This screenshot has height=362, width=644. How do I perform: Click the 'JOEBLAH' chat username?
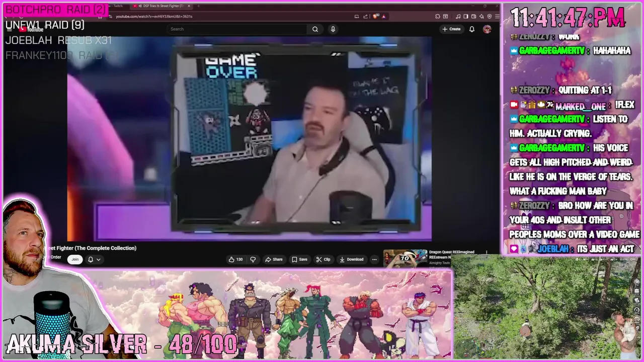(553, 249)
